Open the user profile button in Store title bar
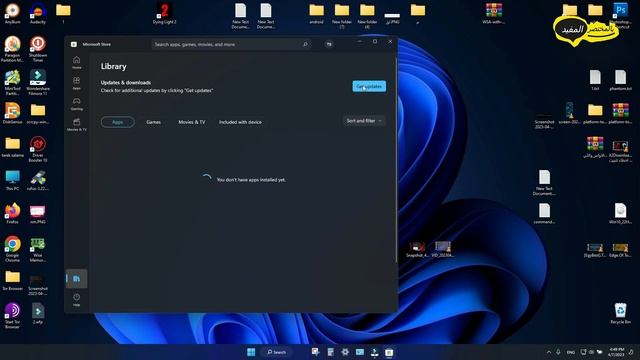 pyautogui.click(x=329, y=44)
